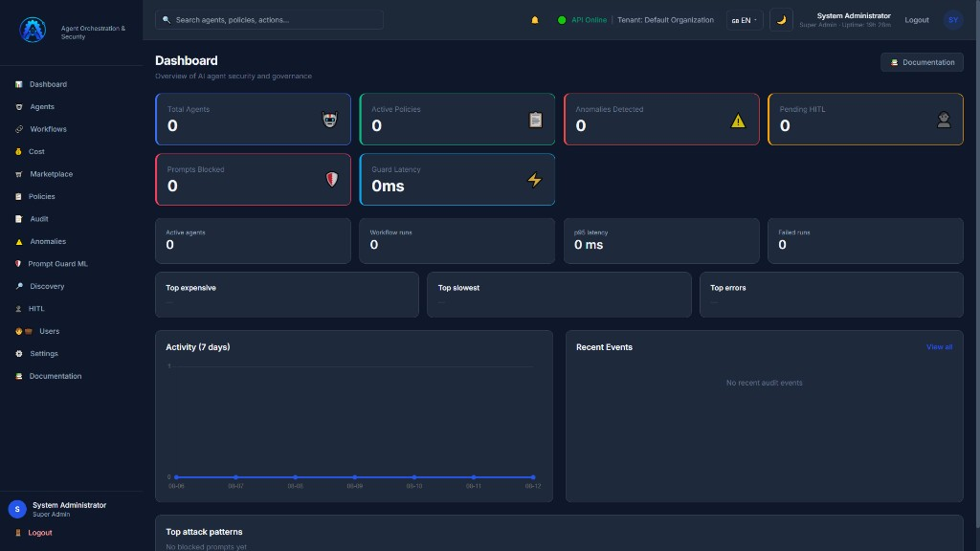Go to Dashboard in sidebar
The image size is (980, 551).
48,84
